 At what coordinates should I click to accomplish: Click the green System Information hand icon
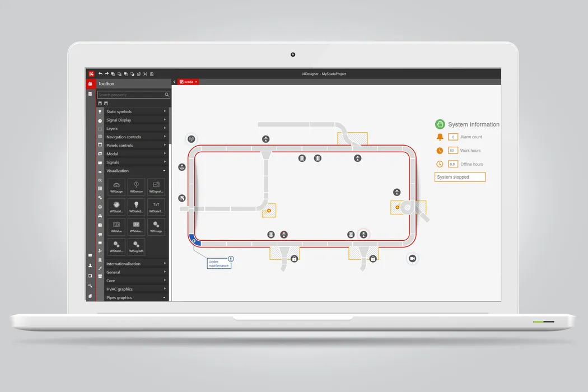[x=440, y=124]
